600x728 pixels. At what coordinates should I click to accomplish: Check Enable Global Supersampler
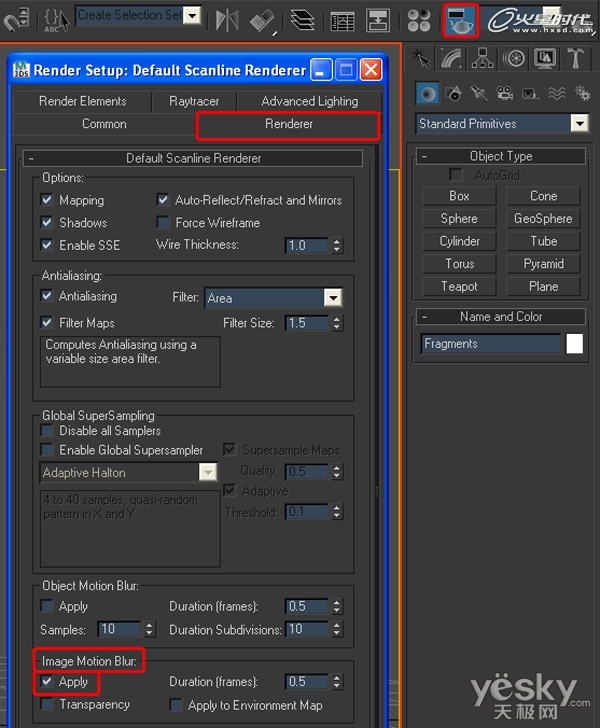point(47,449)
